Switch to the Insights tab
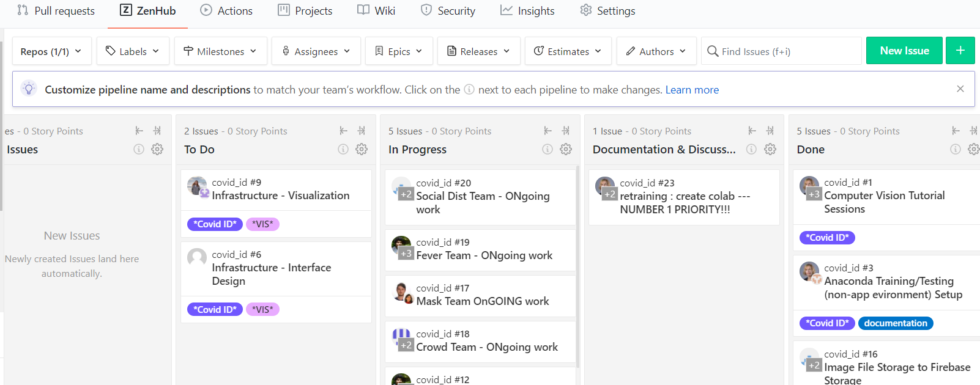 [x=527, y=11]
